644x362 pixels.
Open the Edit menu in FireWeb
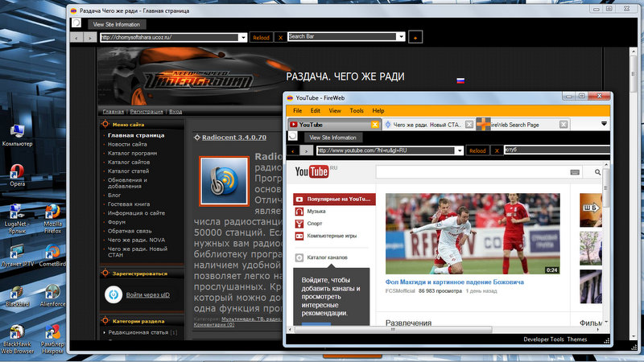click(315, 111)
